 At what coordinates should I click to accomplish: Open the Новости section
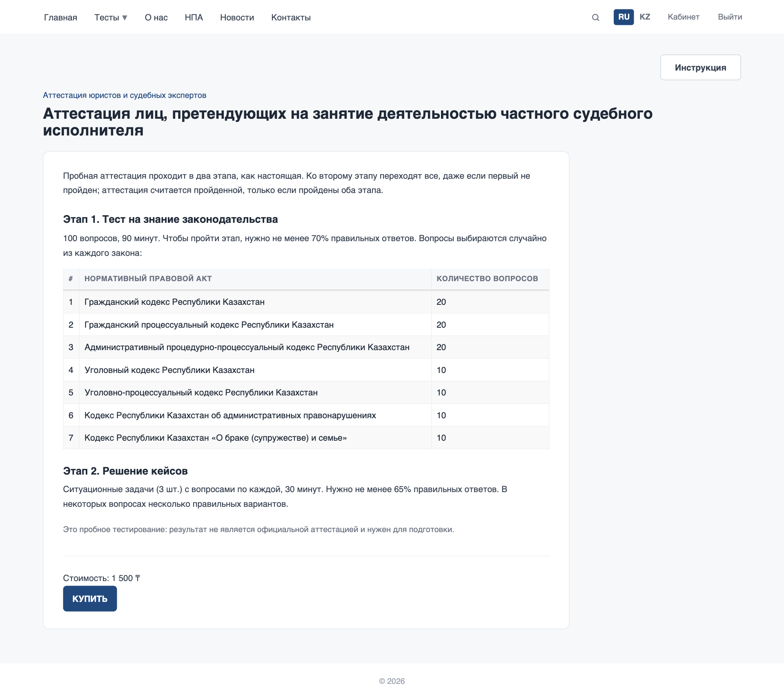[237, 17]
